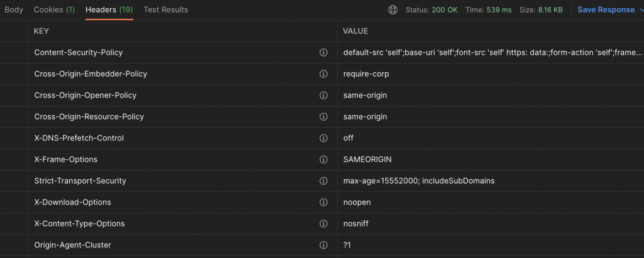The width and height of the screenshot is (644, 258).
Task: Open the Save Response dropdown arrow
Action: 641,10
